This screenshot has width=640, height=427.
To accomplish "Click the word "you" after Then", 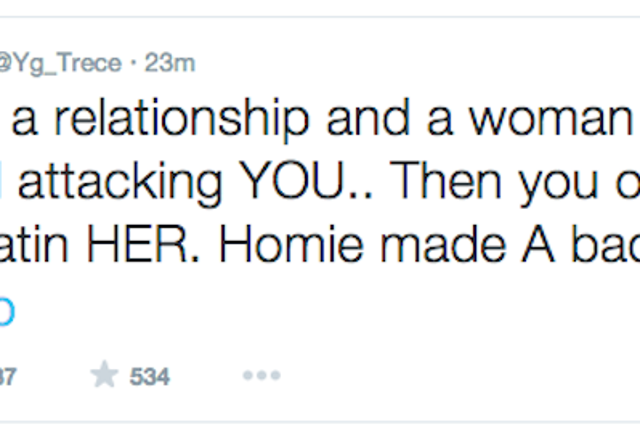I will [x=558, y=184].
